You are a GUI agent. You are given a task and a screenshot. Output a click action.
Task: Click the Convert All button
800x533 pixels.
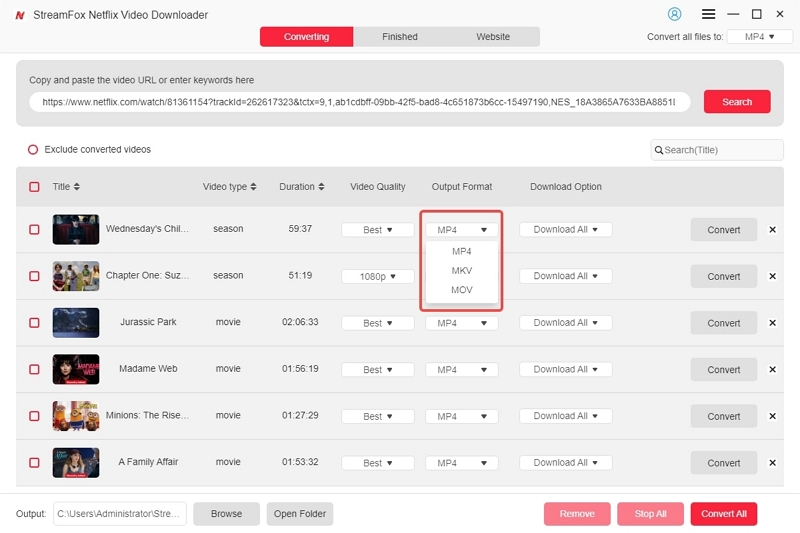point(723,514)
